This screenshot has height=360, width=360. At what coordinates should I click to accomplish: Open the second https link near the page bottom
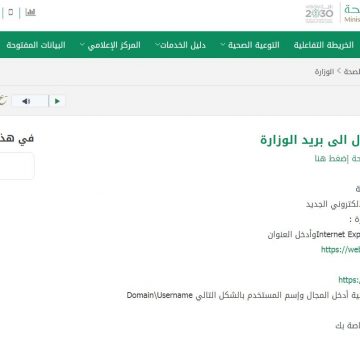click(x=349, y=280)
